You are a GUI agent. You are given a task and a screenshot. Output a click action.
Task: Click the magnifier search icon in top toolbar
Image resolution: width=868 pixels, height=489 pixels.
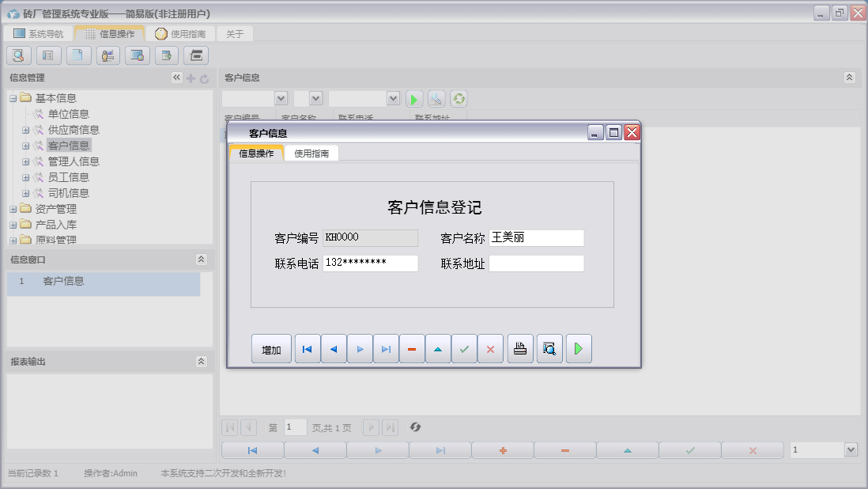(x=19, y=55)
